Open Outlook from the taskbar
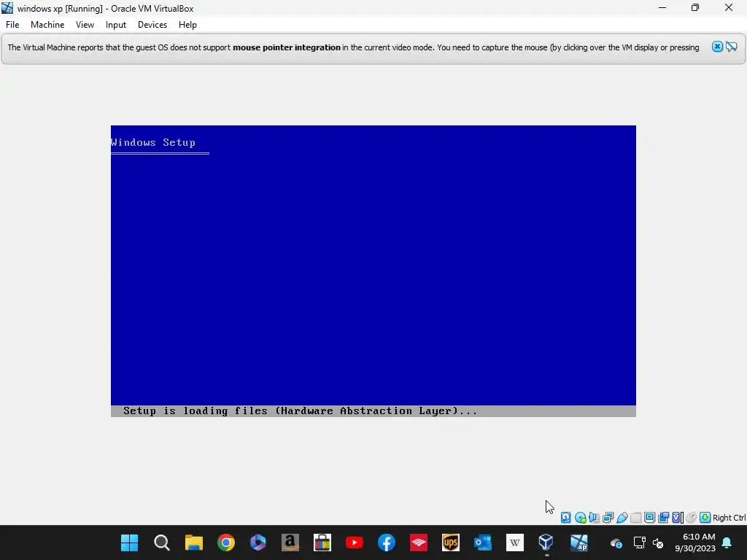Image resolution: width=747 pixels, height=560 pixels. click(483, 542)
